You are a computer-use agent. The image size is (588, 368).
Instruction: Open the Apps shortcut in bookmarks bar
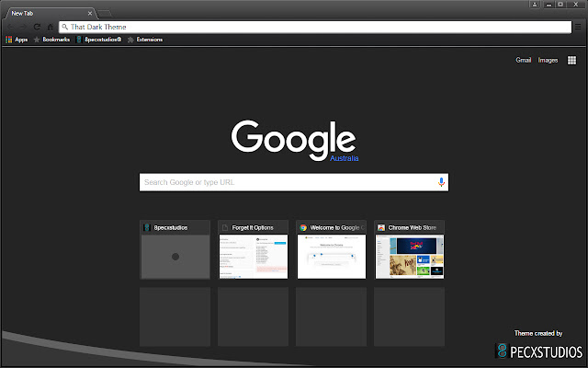pos(17,40)
